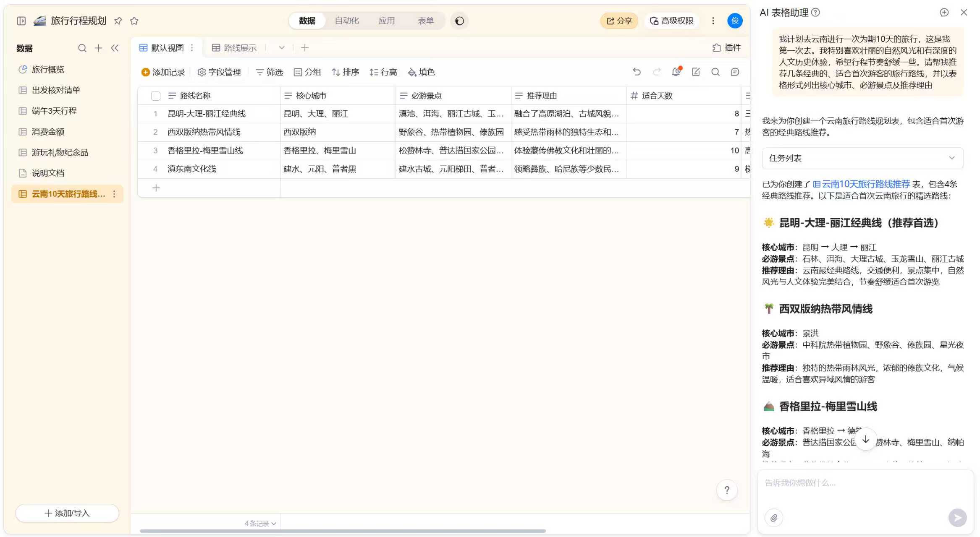The width and height of the screenshot is (980, 537).
Task: Select the 筛选 (filter) tool
Action: coord(269,72)
